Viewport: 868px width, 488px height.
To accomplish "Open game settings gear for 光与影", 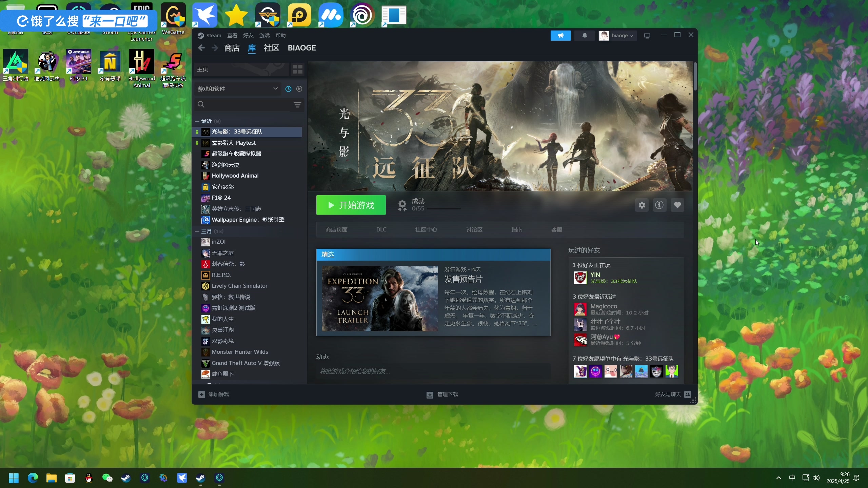I will 642,205.
